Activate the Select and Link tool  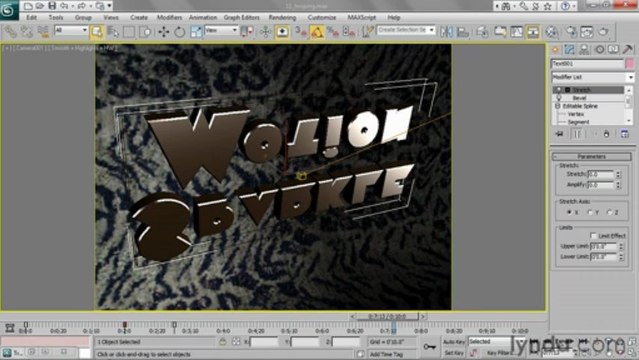(x=10, y=32)
